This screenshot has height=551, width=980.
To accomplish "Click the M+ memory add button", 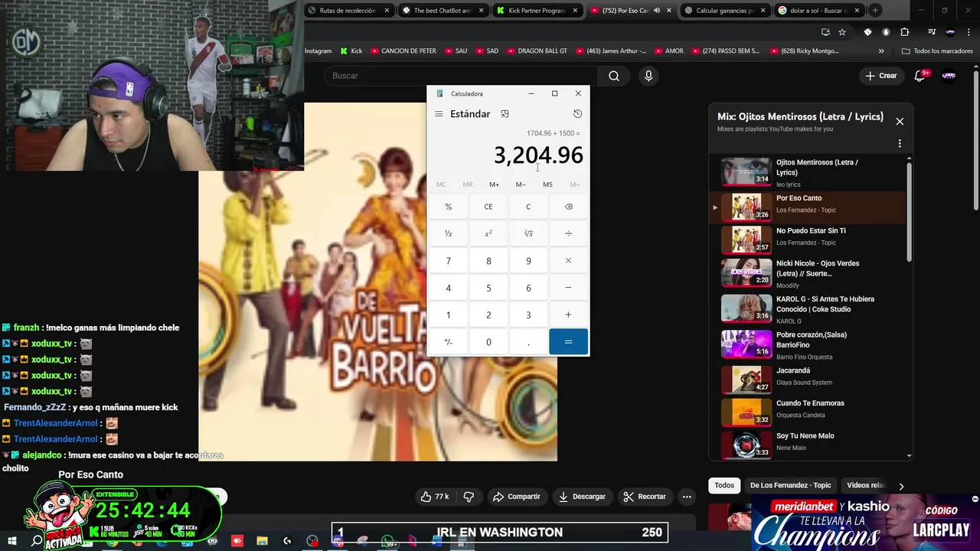I will click(494, 184).
